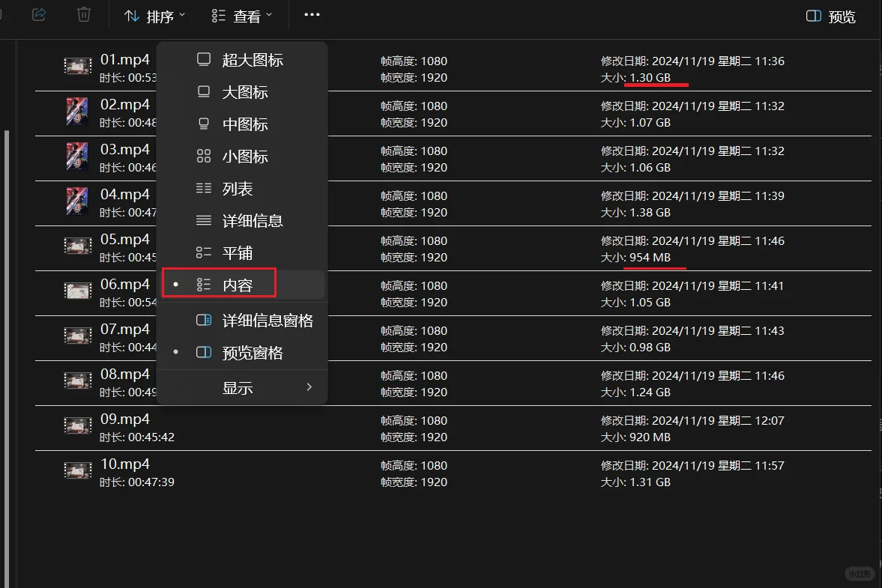This screenshot has height=588, width=882.
Task: Click the see-more ellipsis icon in toolbar
Action: point(312,15)
